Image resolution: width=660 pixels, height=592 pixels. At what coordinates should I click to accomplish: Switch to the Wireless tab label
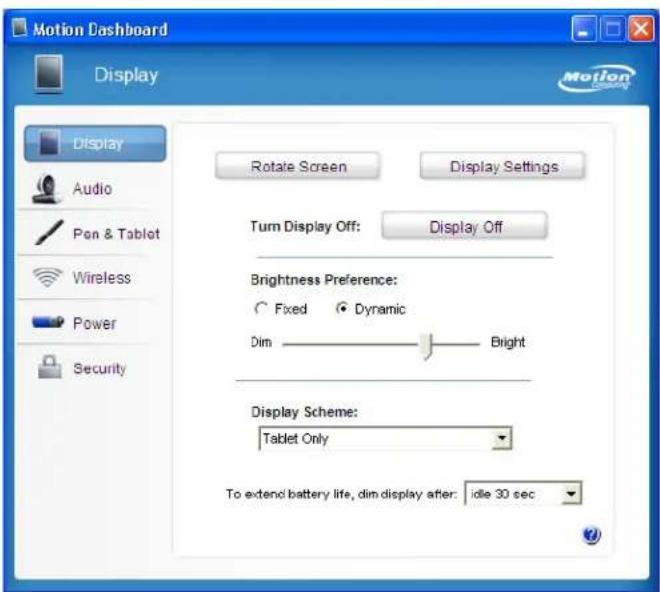pos(102,278)
